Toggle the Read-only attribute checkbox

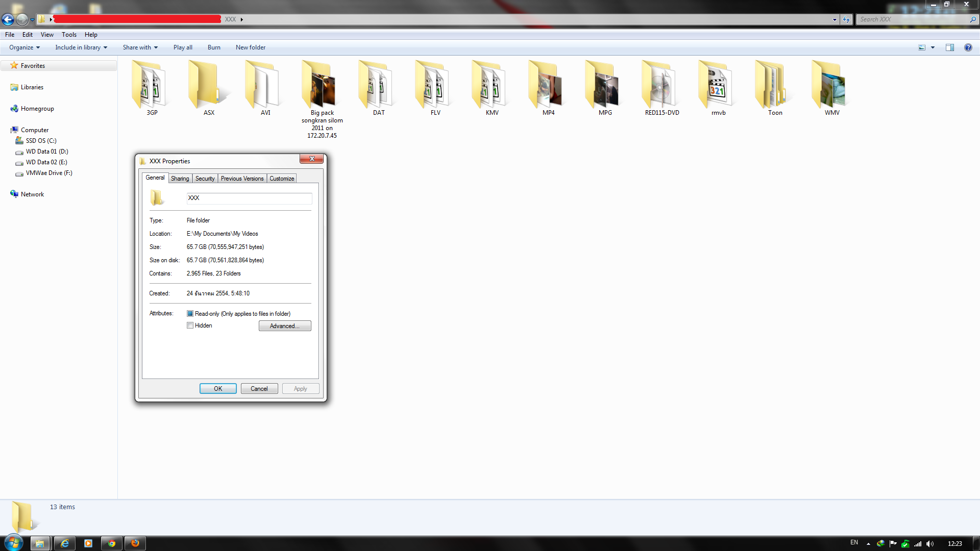(x=190, y=314)
